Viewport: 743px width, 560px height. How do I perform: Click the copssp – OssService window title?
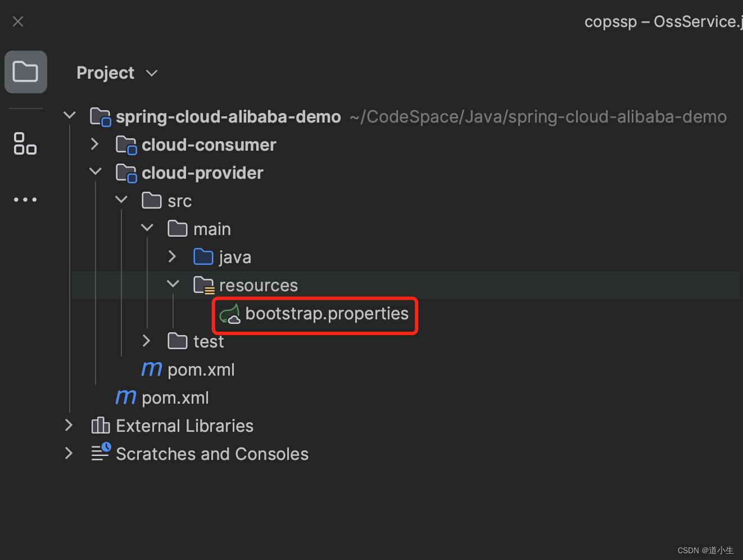pyautogui.click(x=664, y=22)
